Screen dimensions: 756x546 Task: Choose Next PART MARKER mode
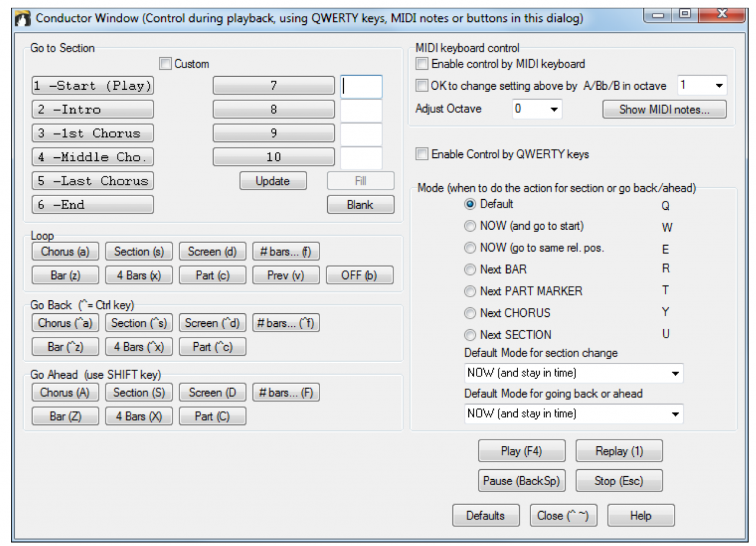click(470, 291)
